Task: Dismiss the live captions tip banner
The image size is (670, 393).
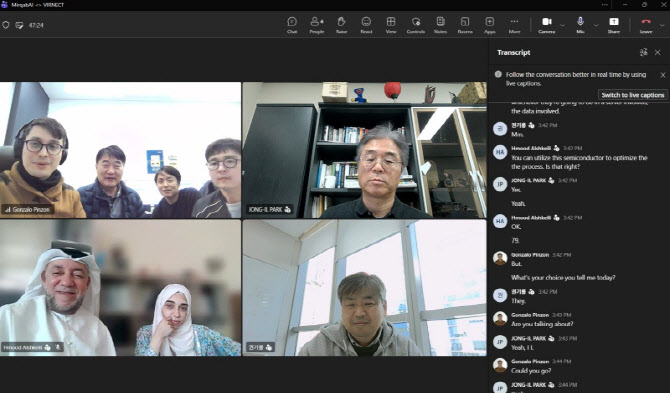Action: point(663,75)
